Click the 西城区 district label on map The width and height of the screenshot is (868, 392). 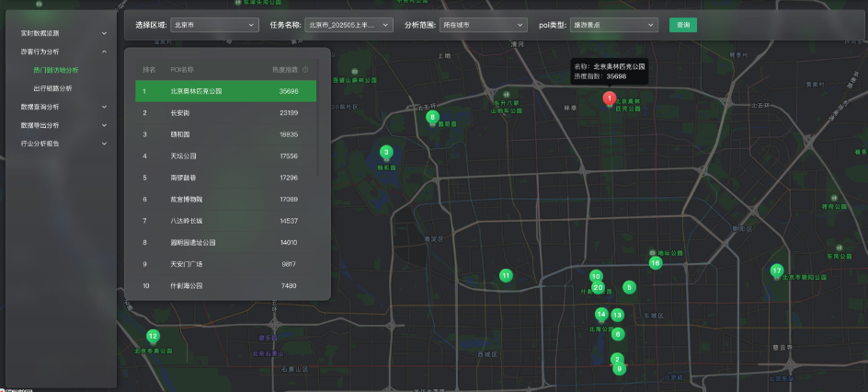pos(487,353)
